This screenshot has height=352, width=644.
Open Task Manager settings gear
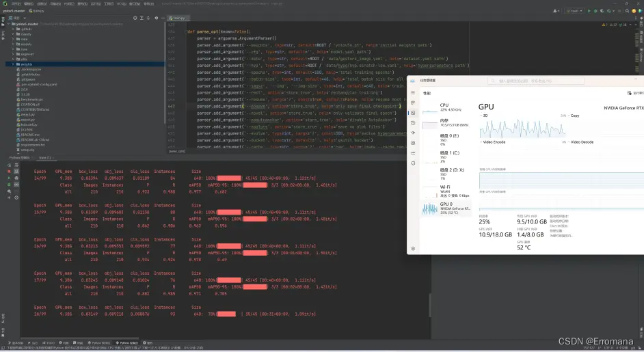(x=413, y=249)
